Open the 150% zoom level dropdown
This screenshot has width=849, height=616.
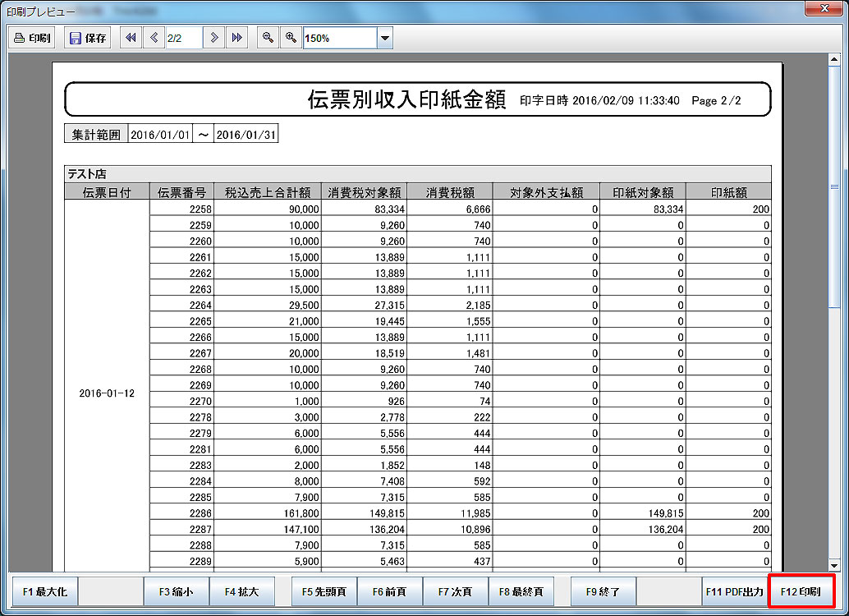click(x=384, y=38)
